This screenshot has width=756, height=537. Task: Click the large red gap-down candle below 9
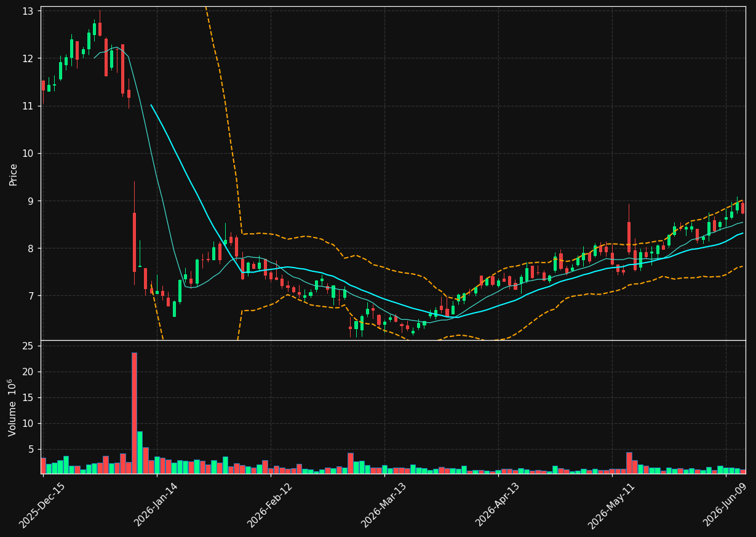click(134, 242)
